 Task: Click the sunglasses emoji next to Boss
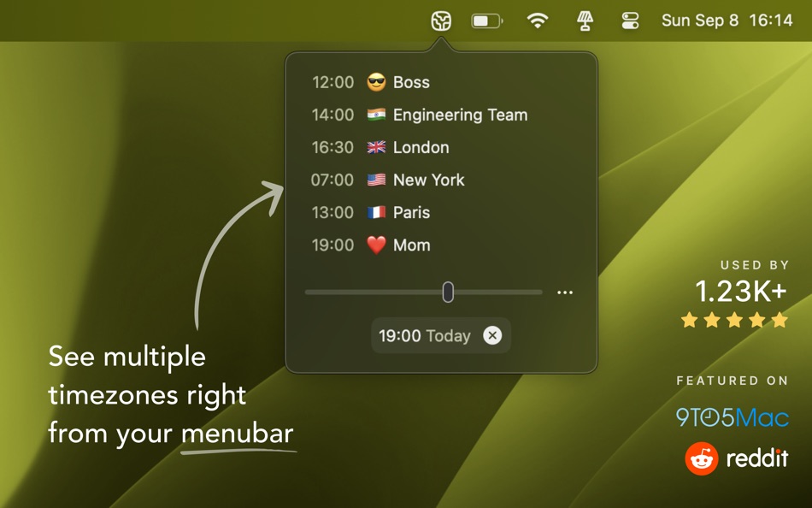point(375,82)
